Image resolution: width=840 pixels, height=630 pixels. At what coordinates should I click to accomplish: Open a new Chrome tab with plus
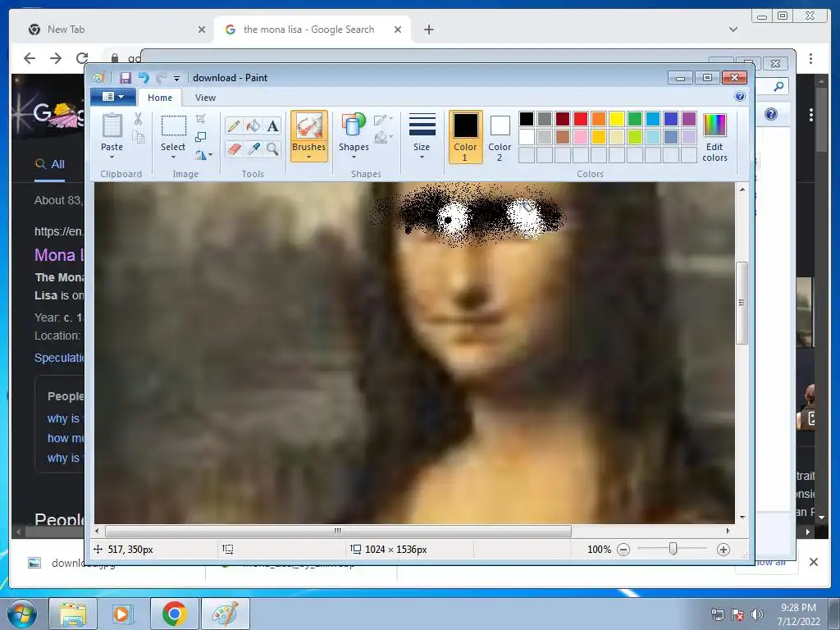tap(429, 30)
